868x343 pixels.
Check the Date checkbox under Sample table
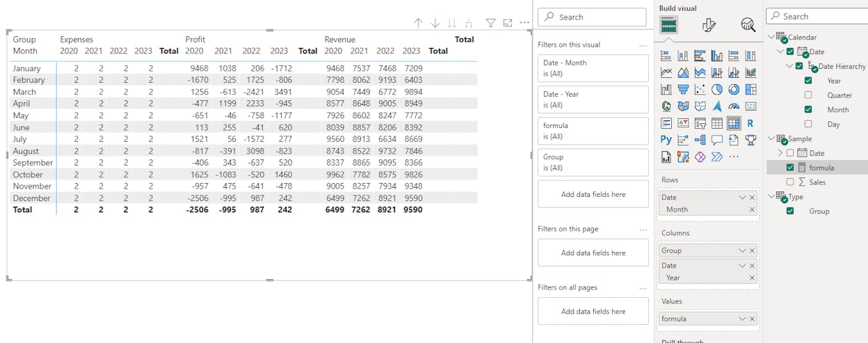tap(790, 153)
